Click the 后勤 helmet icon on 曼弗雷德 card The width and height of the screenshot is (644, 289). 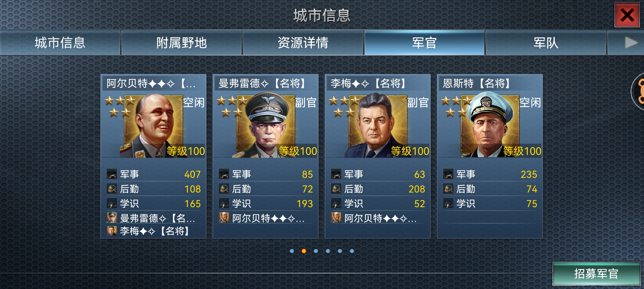[x=224, y=189]
